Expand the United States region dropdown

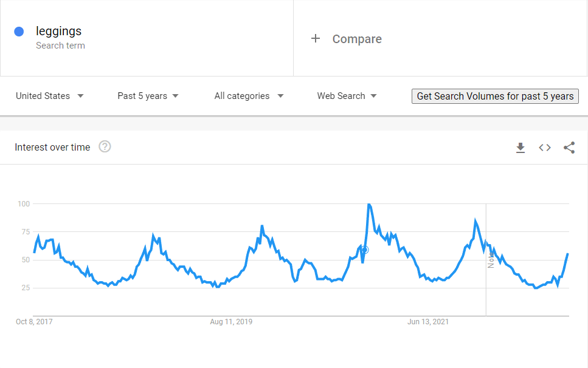click(49, 96)
